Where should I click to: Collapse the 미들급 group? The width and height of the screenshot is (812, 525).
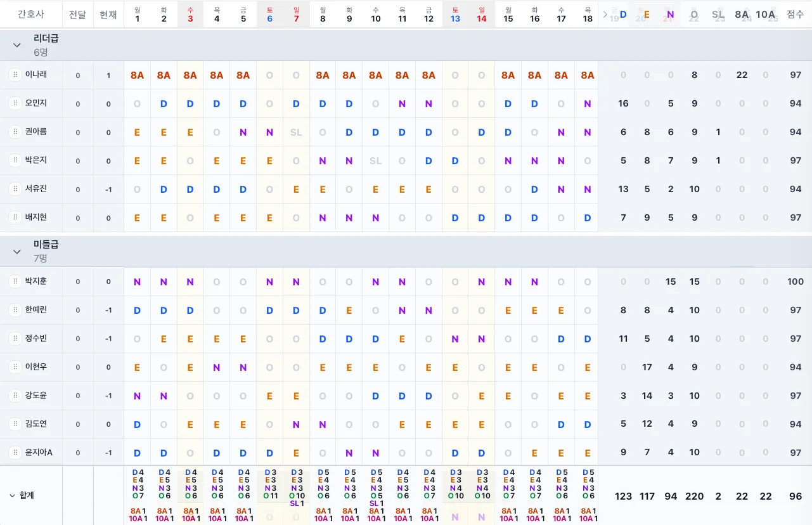click(x=17, y=252)
